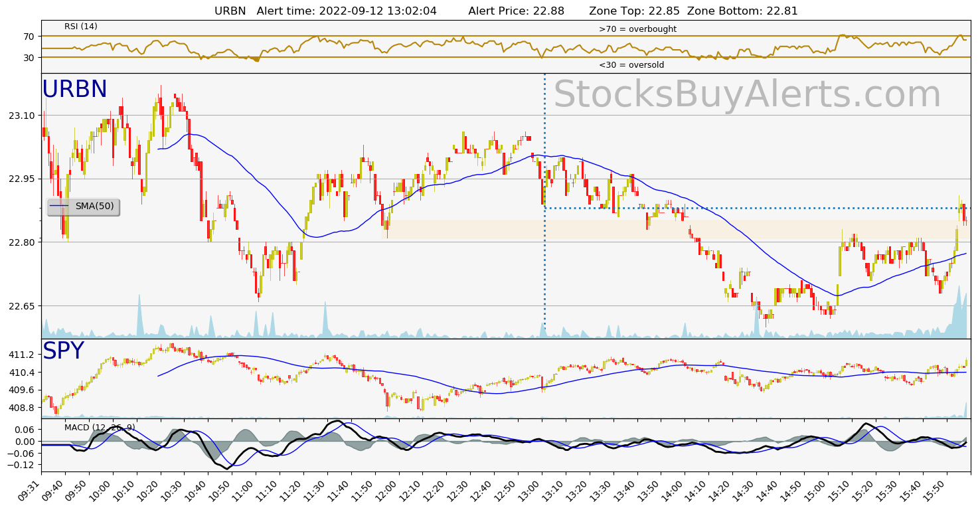The height and width of the screenshot is (510, 980).
Task: Click the 10:00 time axis label
Action: 103,491
